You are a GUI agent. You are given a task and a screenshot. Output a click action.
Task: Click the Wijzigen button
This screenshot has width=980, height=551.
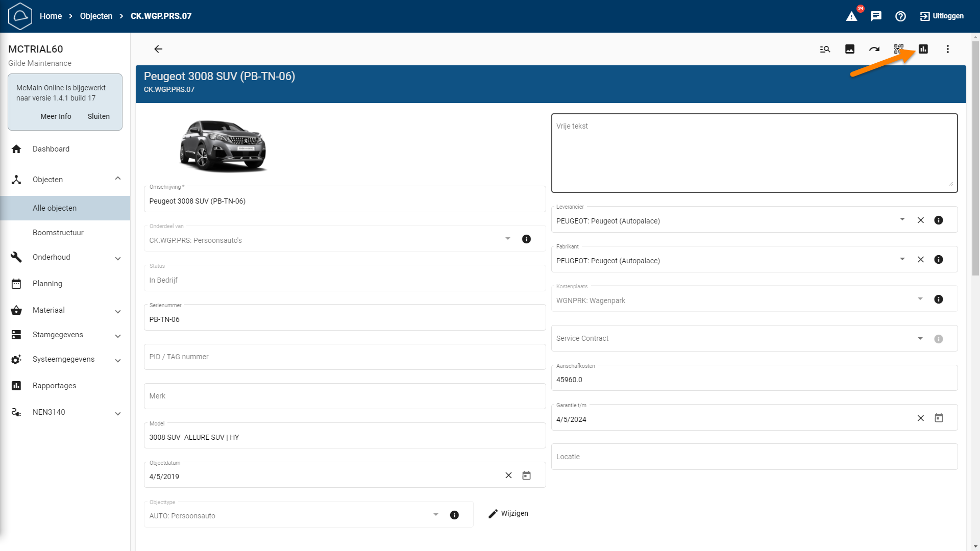[508, 514]
